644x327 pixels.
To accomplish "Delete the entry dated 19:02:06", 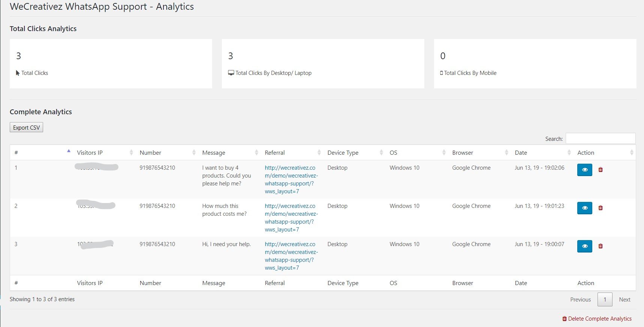I will (601, 170).
